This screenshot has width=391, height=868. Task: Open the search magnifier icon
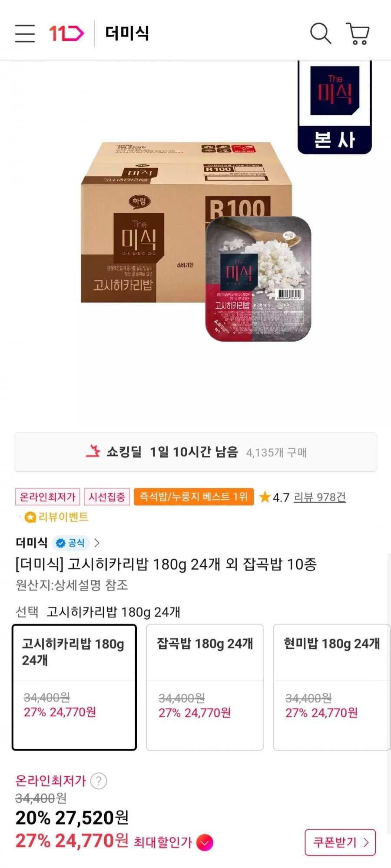click(x=321, y=33)
